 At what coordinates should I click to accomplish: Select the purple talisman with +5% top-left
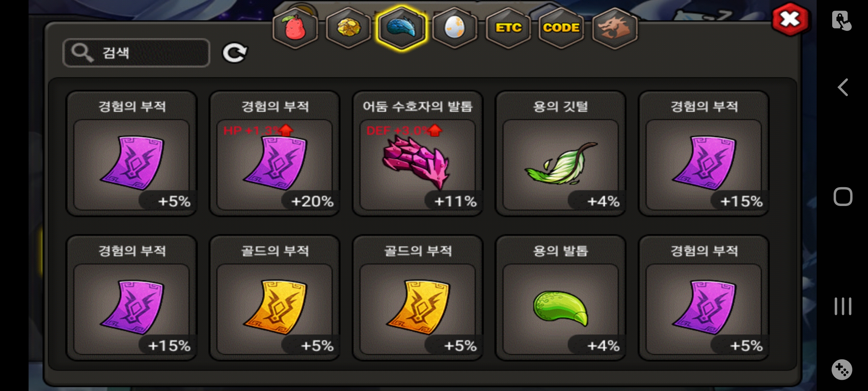(x=131, y=154)
